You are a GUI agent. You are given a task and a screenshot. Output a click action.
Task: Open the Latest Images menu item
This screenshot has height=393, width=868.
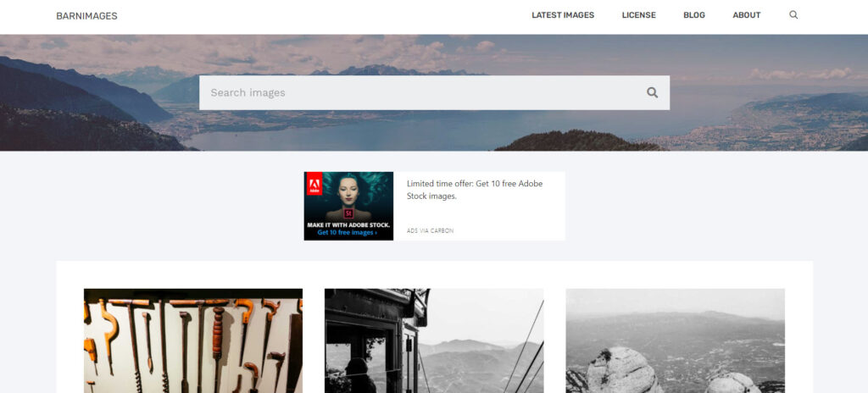pyautogui.click(x=563, y=15)
